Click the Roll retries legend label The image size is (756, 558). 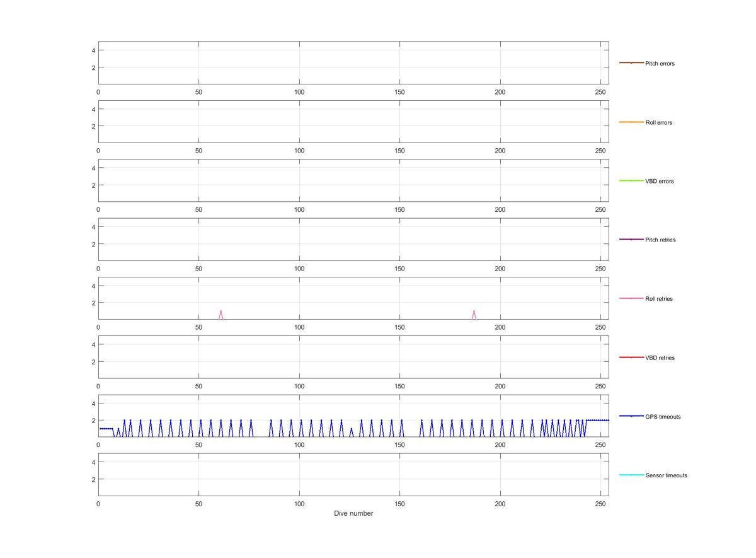pyautogui.click(x=659, y=299)
